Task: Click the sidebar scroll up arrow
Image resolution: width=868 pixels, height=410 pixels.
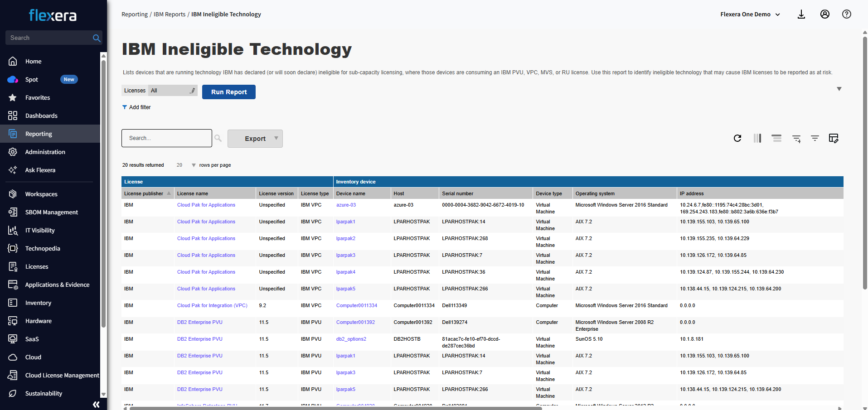Action: [103, 56]
